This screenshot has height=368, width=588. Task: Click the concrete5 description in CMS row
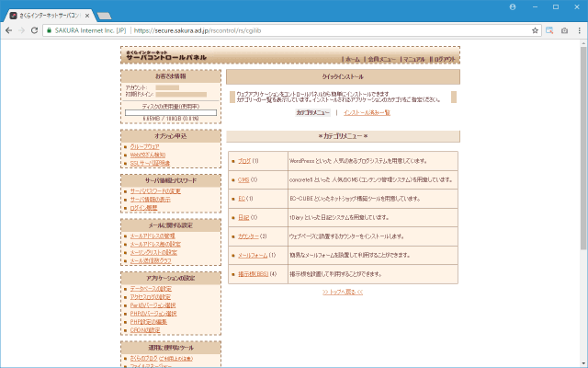(373, 179)
